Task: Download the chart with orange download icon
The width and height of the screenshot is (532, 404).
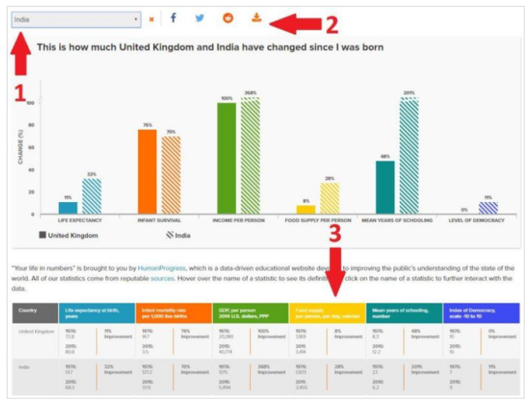Action: point(256,18)
